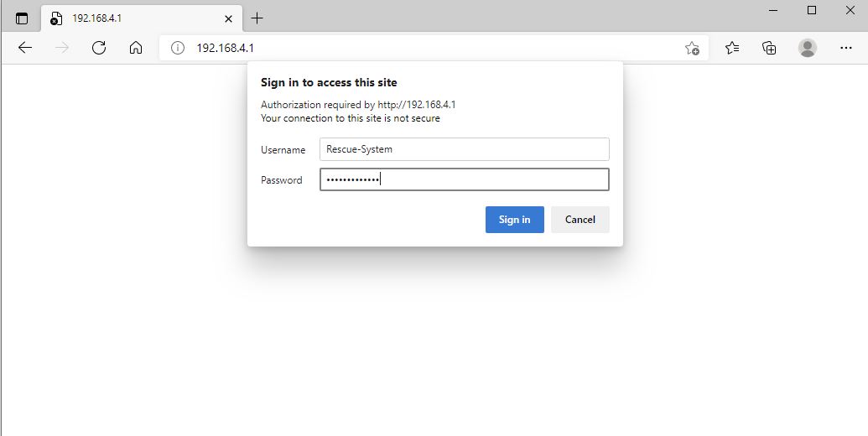The height and width of the screenshot is (436, 868).
Task: Open a new tab with plus button
Action: click(257, 18)
